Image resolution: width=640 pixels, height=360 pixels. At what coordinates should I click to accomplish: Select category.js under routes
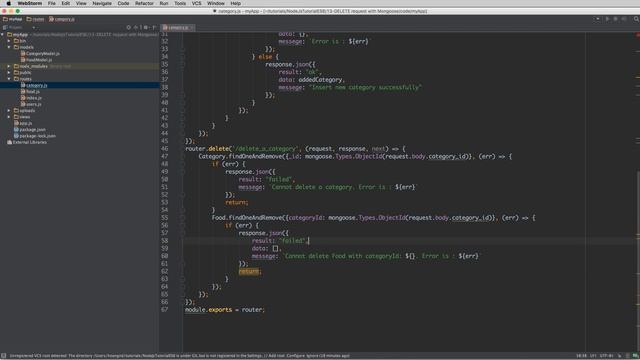click(x=34, y=85)
